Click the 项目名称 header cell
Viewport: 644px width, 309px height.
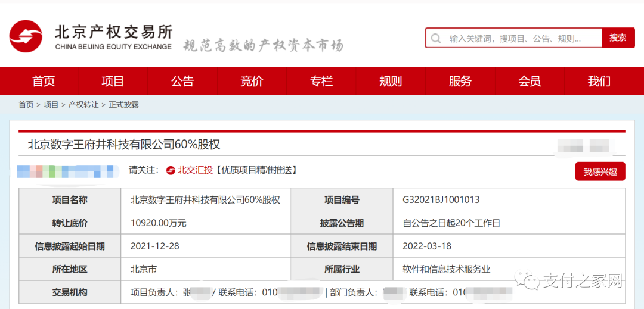[x=70, y=200]
